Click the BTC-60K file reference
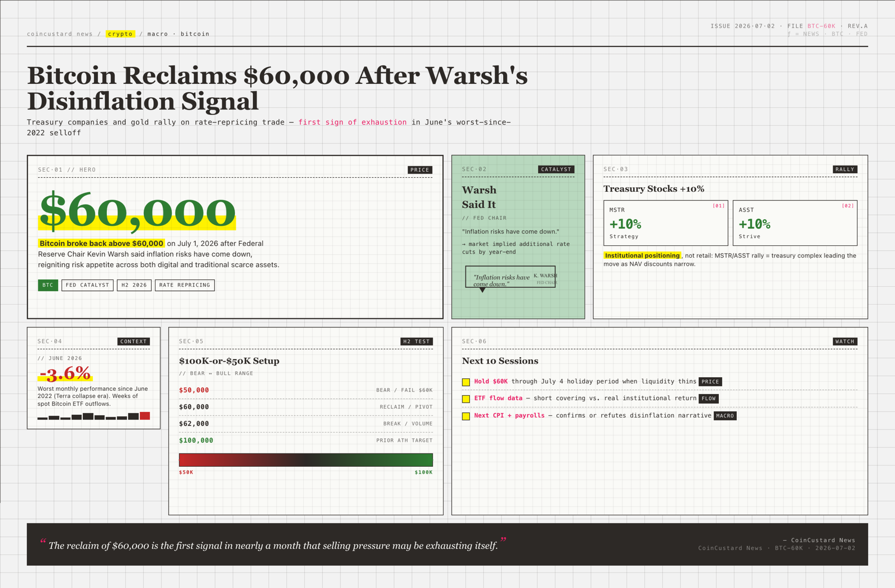This screenshot has width=895, height=588. (x=821, y=26)
